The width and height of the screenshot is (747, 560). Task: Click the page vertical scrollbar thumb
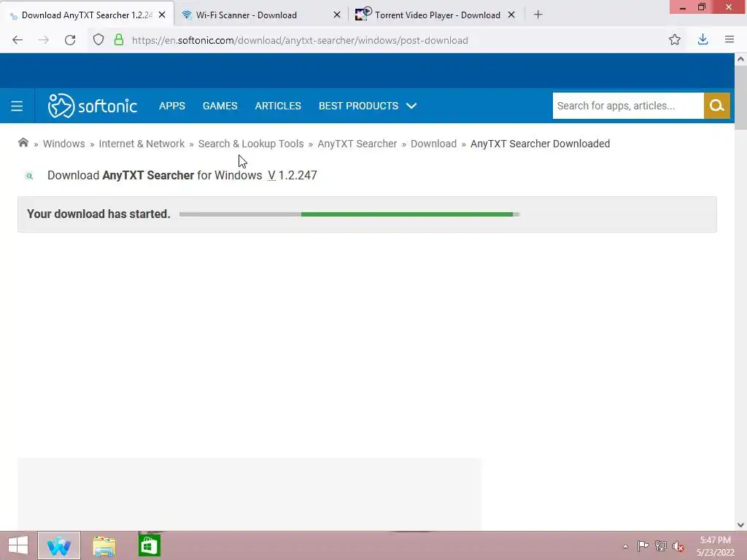[740, 98]
